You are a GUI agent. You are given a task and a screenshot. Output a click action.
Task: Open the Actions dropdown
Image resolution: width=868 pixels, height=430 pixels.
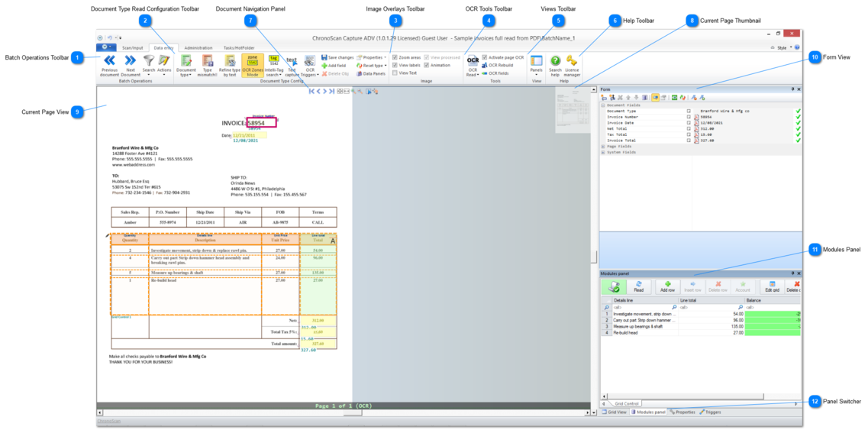point(164,65)
